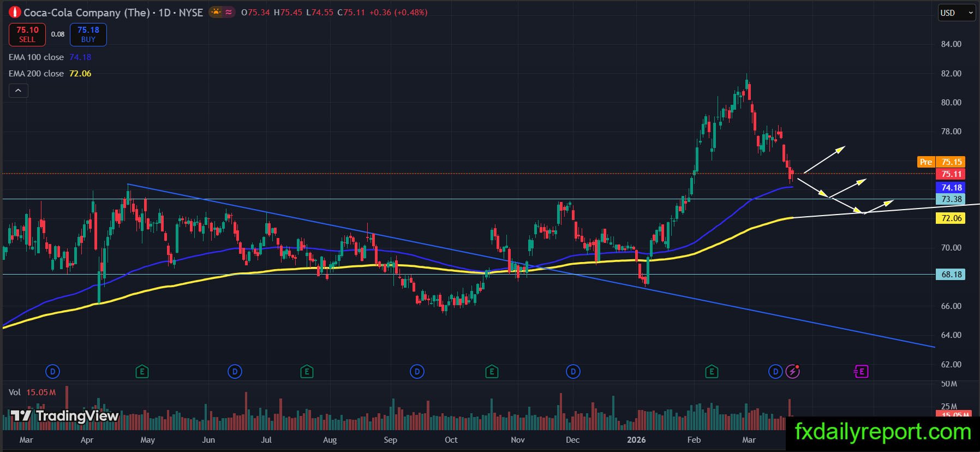980x452 pixels.
Task: Click the close value C75.11
Action: click(351, 12)
